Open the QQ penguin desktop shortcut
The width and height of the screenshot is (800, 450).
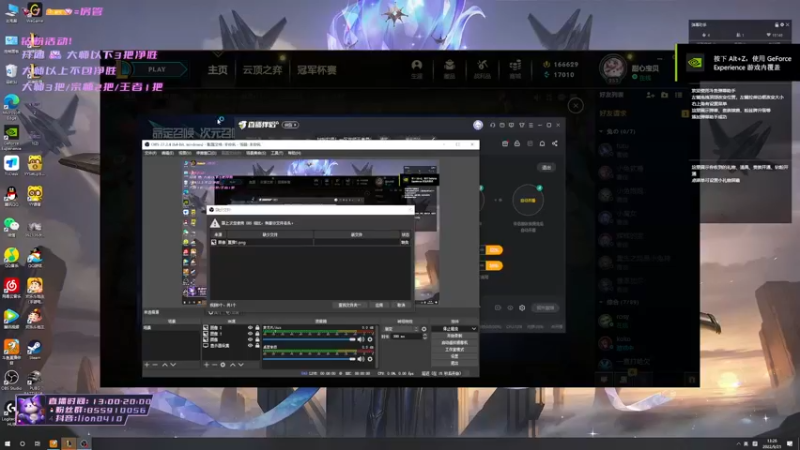pos(11,196)
